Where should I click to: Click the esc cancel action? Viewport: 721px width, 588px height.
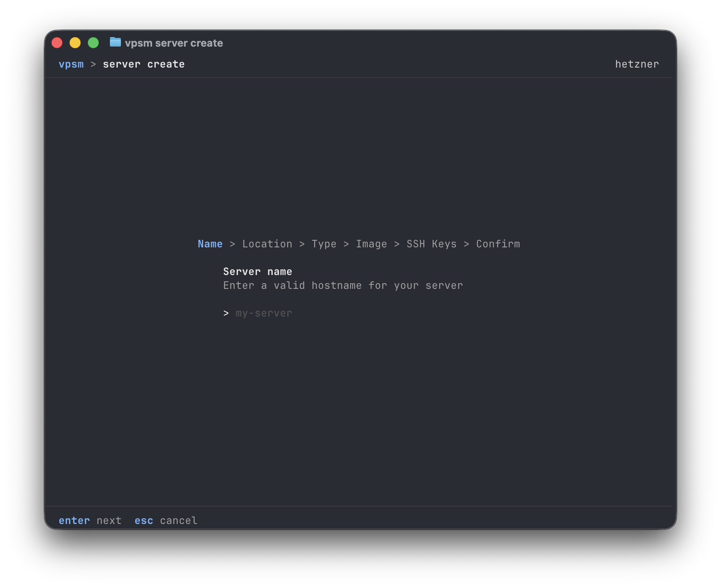click(166, 520)
